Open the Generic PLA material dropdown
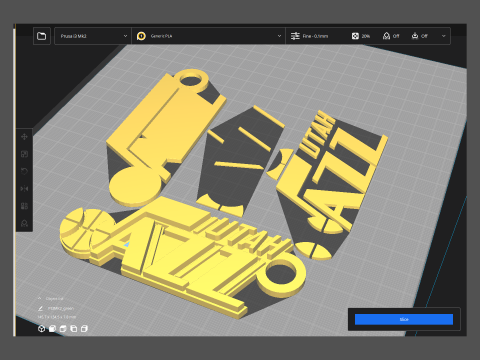Screen dimensions: 480x360 coord(209,36)
